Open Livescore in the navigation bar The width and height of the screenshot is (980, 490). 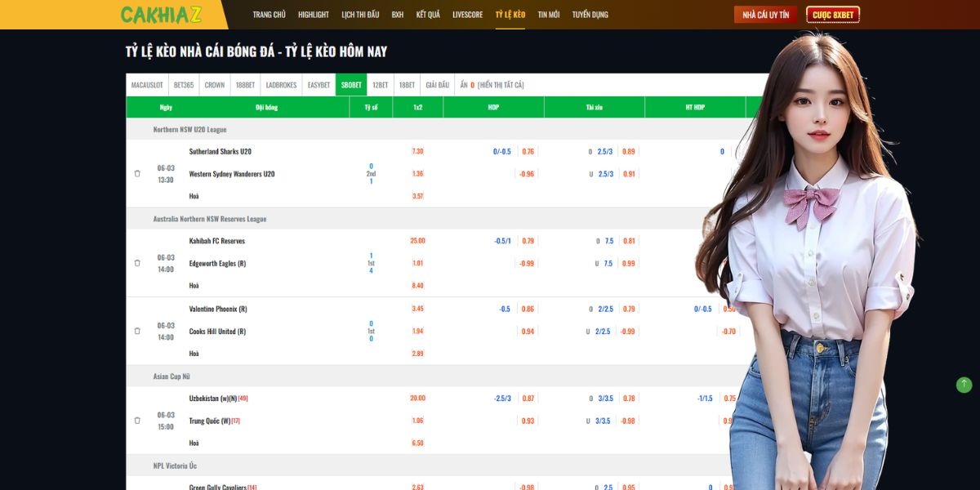468,15
